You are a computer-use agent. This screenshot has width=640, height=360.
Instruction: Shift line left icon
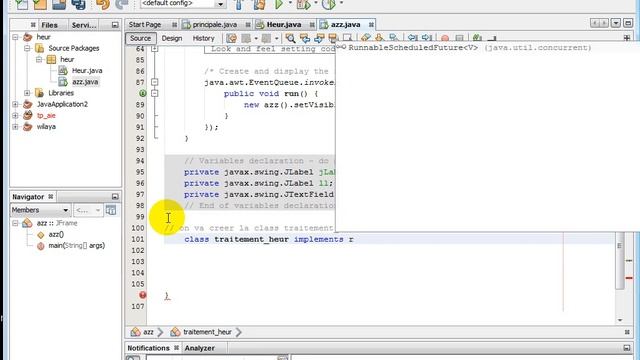click(x=413, y=38)
